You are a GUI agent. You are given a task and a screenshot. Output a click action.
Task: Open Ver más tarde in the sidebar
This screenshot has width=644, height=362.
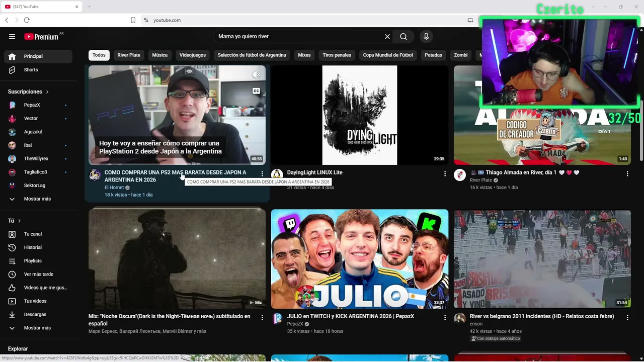38,274
